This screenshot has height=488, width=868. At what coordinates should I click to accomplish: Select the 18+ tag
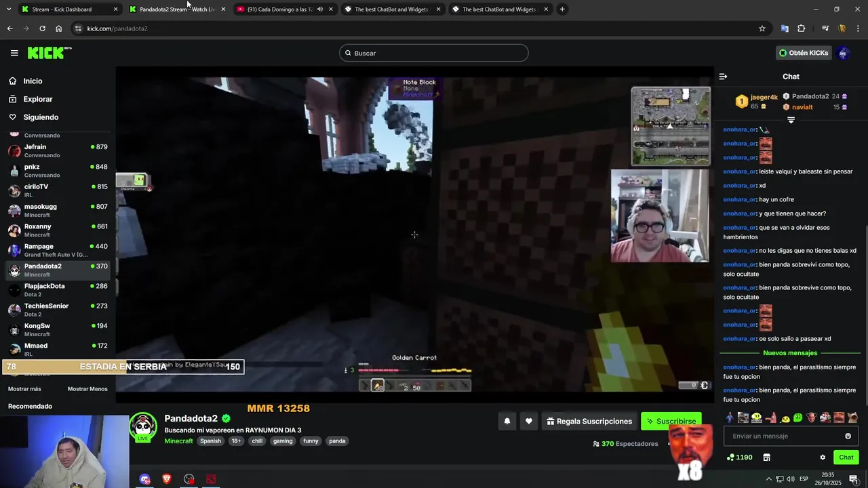click(x=236, y=441)
